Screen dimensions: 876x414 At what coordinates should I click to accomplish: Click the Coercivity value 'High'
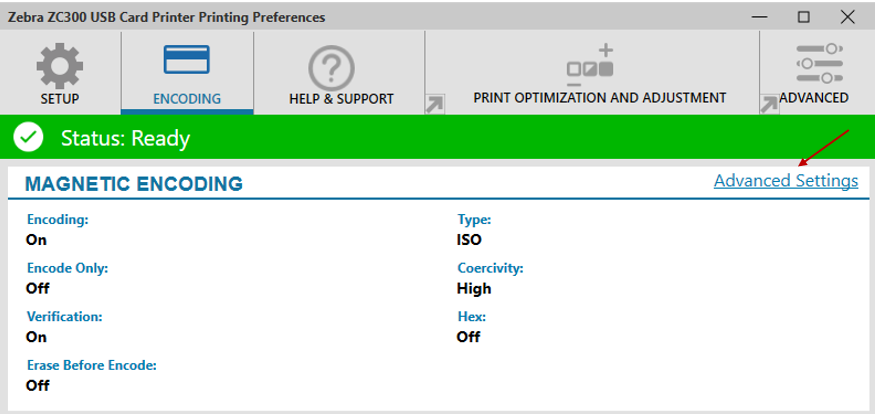(x=474, y=288)
